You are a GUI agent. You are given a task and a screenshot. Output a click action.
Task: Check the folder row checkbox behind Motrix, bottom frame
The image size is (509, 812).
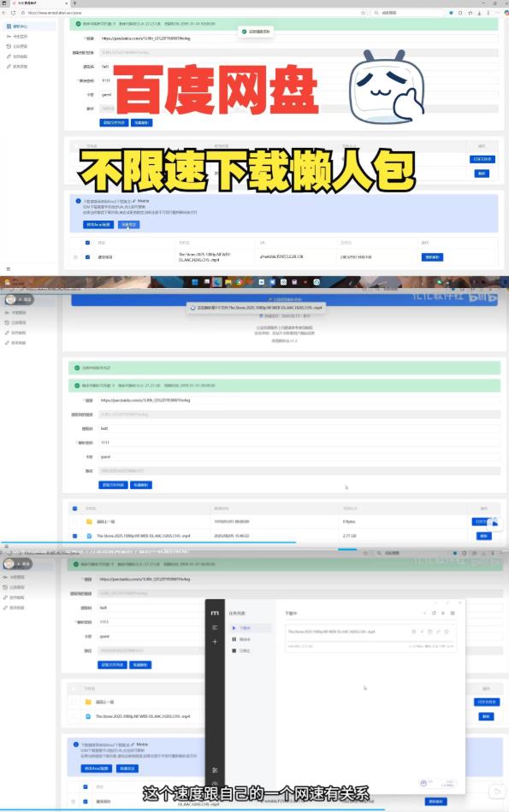coord(74,703)
